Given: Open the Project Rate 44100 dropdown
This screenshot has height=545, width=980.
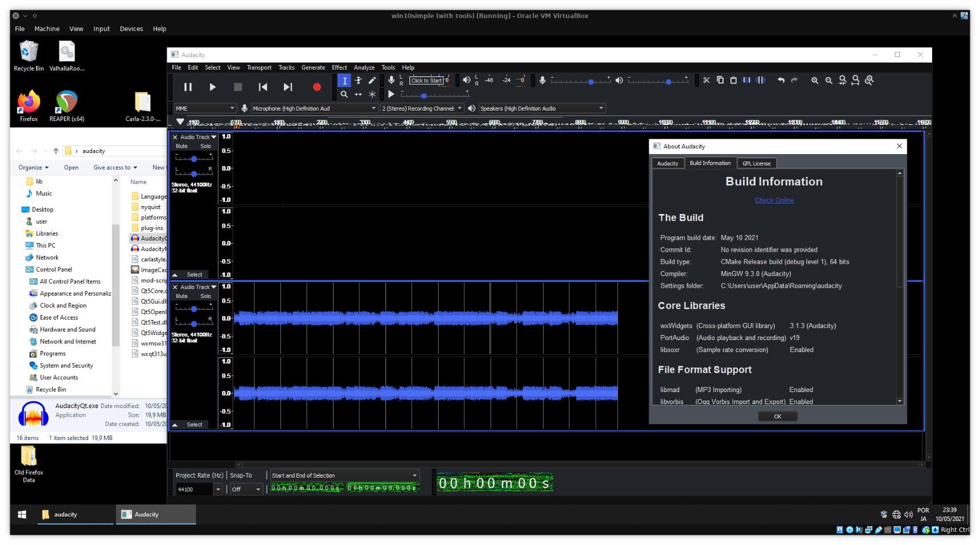Looking at the screenshot, I should click(218, 490).
